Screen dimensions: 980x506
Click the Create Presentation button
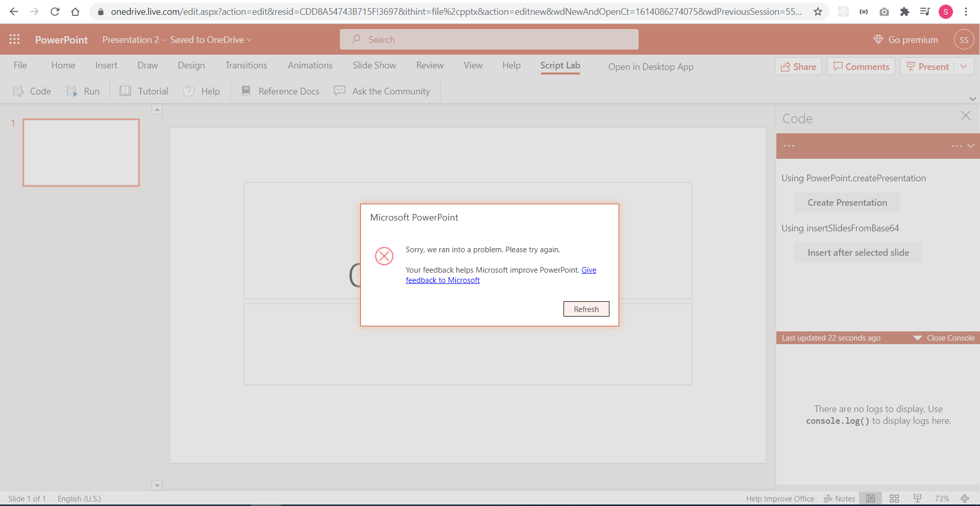(847, 203)
